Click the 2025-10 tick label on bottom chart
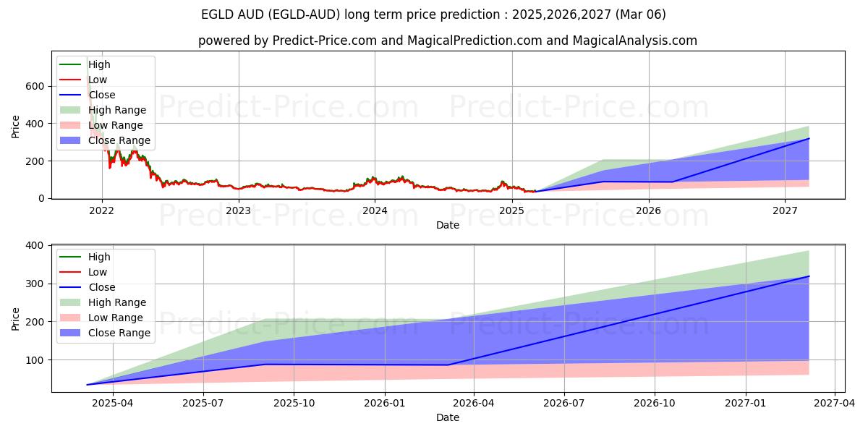868x434 pixels. pyautogui.click(x=294, y=404)
